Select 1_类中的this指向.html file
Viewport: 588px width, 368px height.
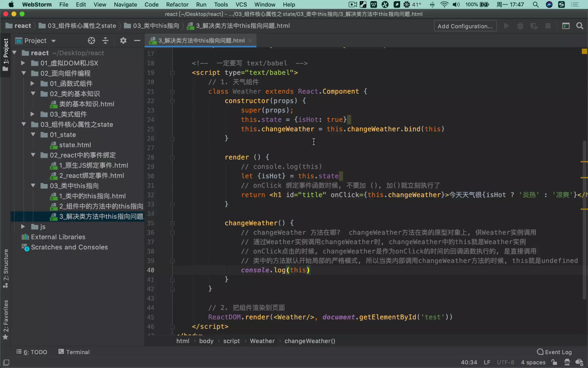point(88,196)
